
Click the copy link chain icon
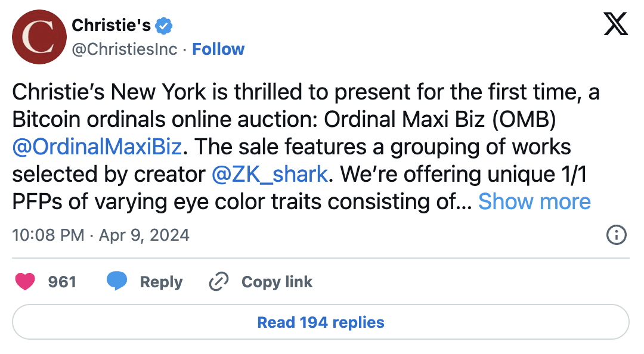tap(219, 282)
